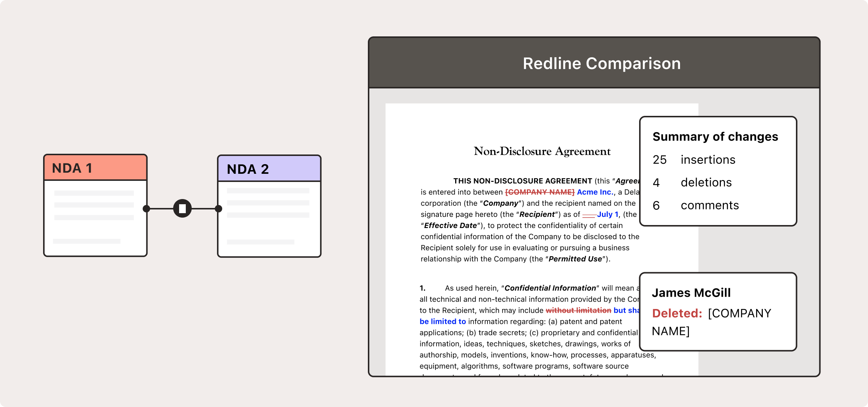Click the bold Permitted Use term

coord(575,259)
